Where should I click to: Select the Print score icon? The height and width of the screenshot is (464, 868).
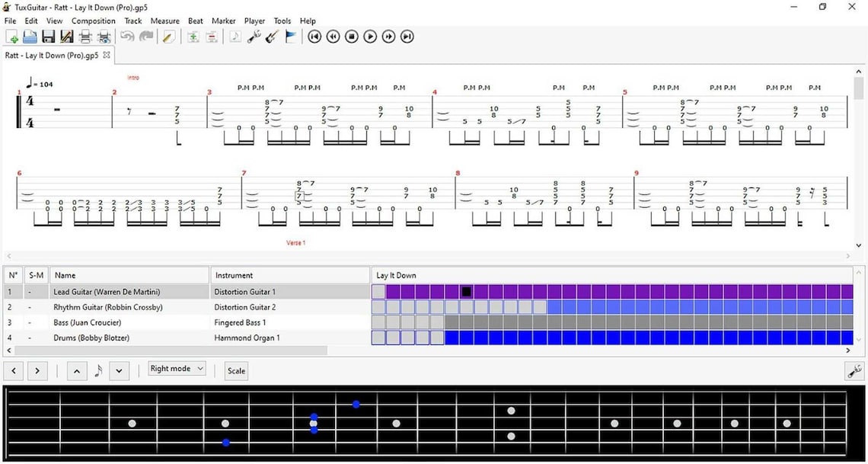point(85,36)
